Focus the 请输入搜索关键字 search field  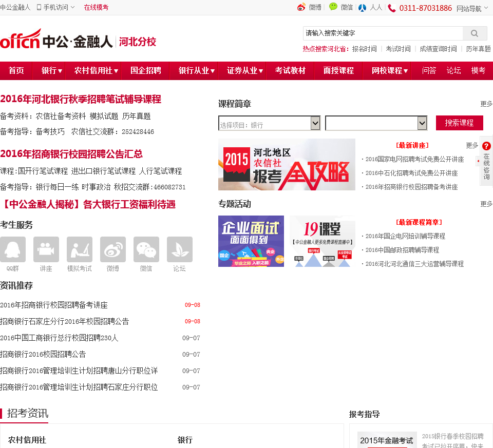coord(383,33)
